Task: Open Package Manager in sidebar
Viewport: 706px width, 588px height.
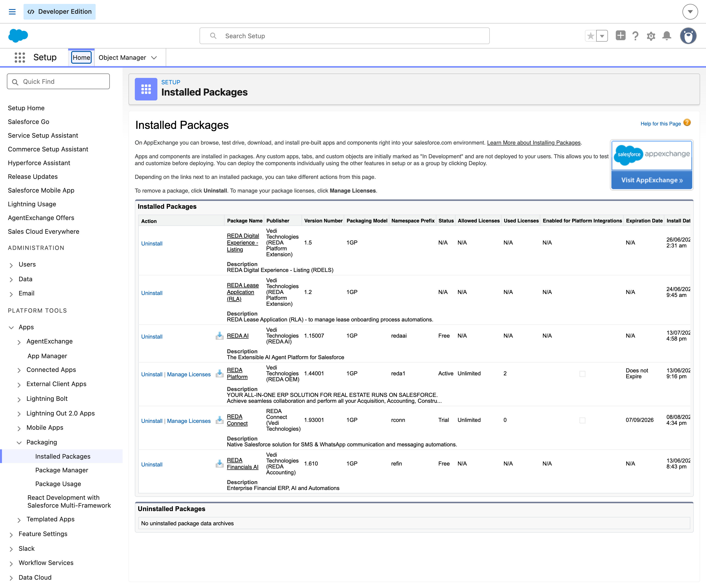Action: tap(62, 470)
